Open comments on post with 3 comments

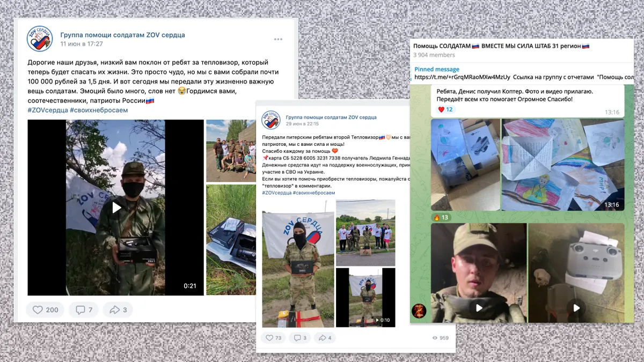(x=299, y=338)
